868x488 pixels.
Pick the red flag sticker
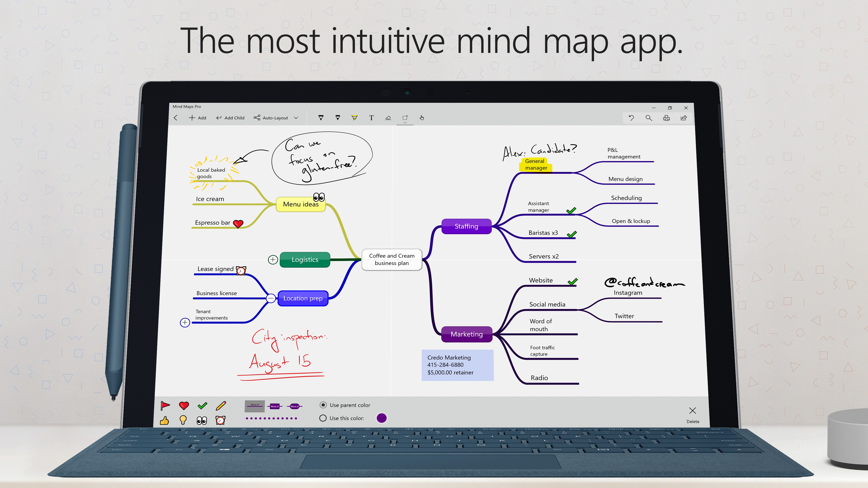(x=165, y=406)
